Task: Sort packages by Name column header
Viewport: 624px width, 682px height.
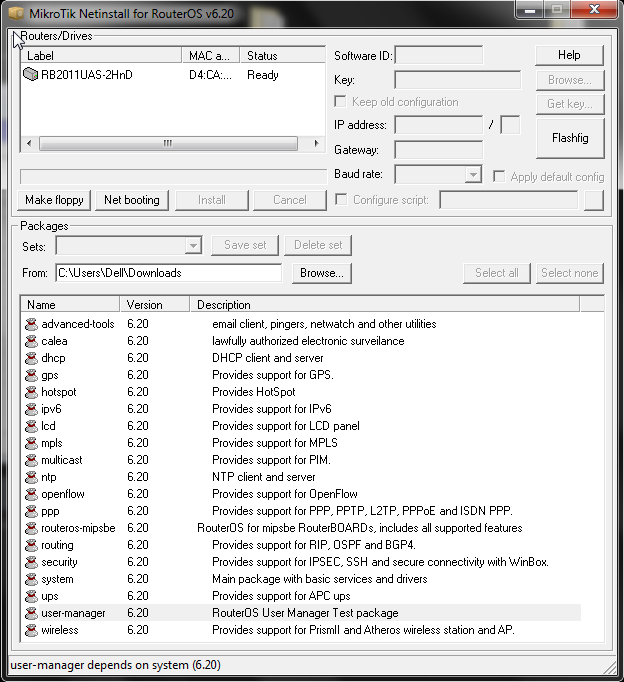Action: tap(70, 304)
